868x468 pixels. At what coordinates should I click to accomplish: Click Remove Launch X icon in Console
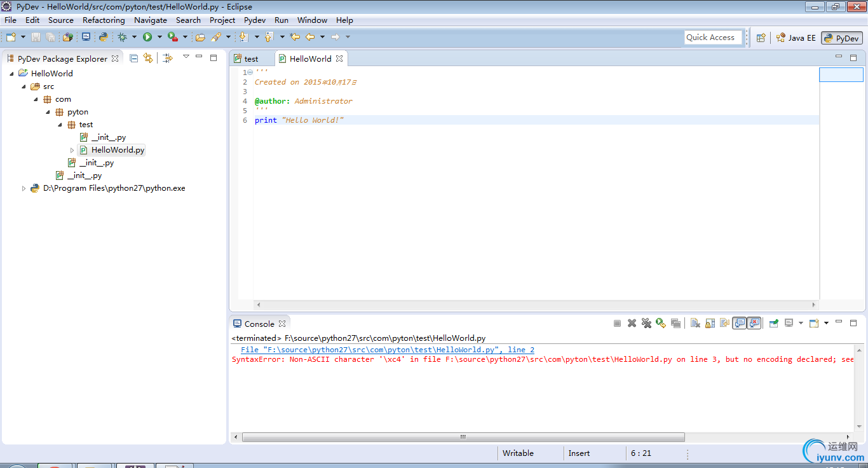click(632, 324)
